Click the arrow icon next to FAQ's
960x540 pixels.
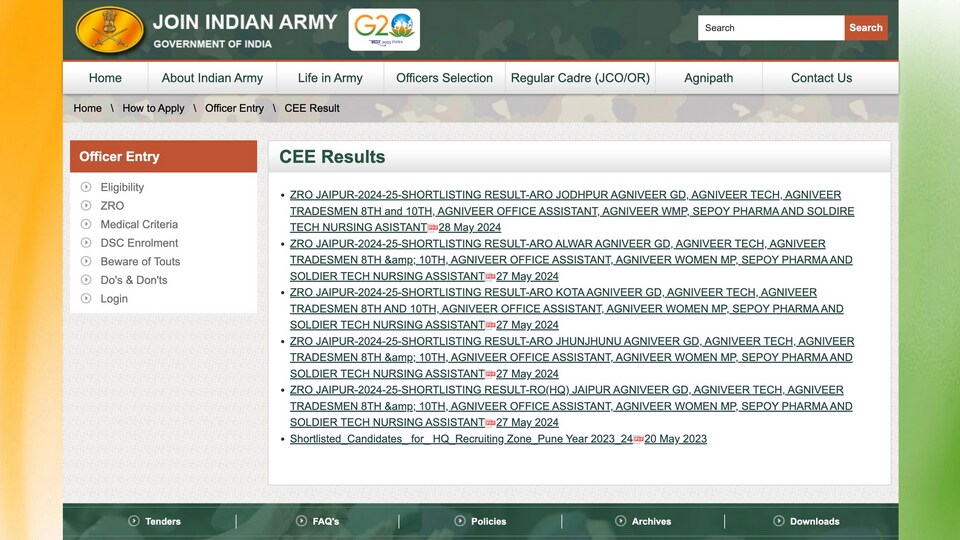click(301, 521)
